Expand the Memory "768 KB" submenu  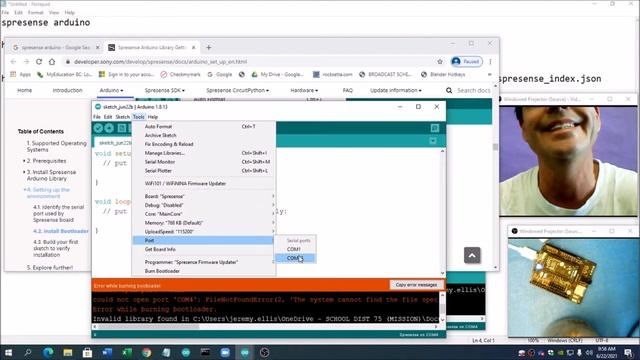pos(203,223)
